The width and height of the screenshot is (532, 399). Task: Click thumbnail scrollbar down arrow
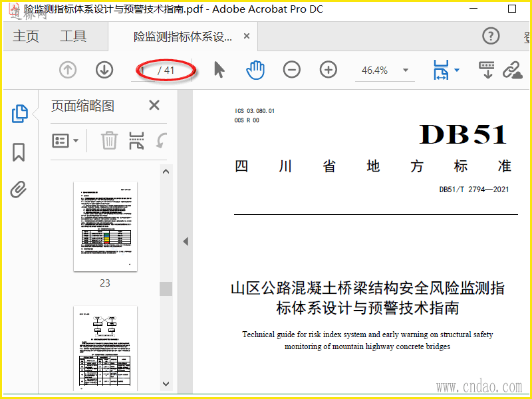tap(166, 384)
